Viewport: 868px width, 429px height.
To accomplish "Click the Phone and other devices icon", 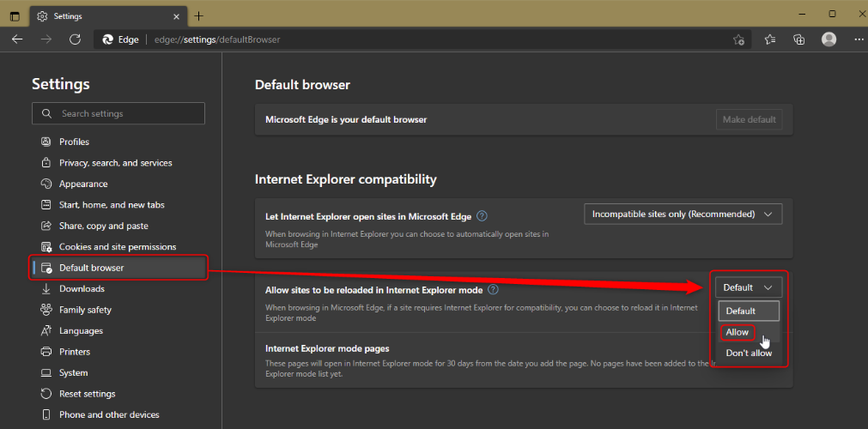I will [x=46, y=414].
